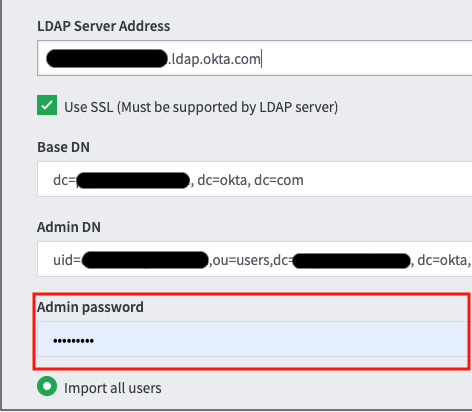Click the 'Base DN' heading label
This screenshot has width=472, height=412.
point(63,147)
